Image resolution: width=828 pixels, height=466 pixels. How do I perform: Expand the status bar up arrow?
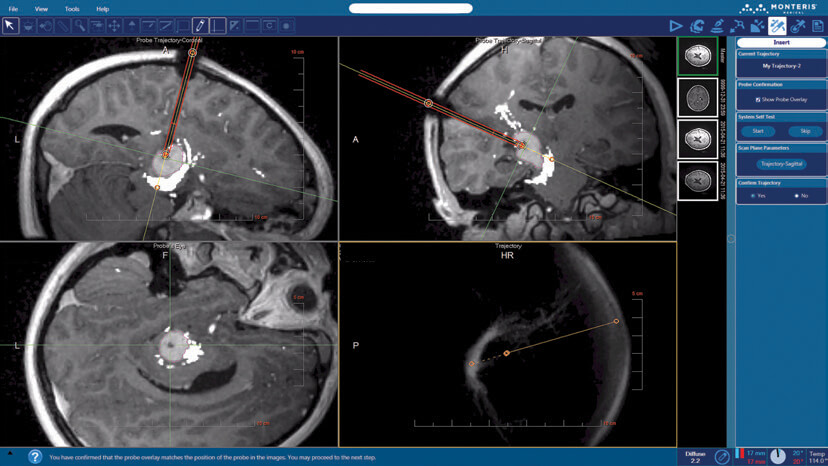click(x=10, y=453)
